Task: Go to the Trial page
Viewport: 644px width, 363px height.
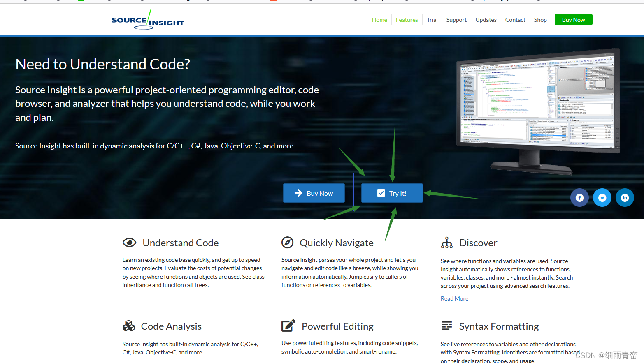Action: pyautogui.click(x=432, y=20)
